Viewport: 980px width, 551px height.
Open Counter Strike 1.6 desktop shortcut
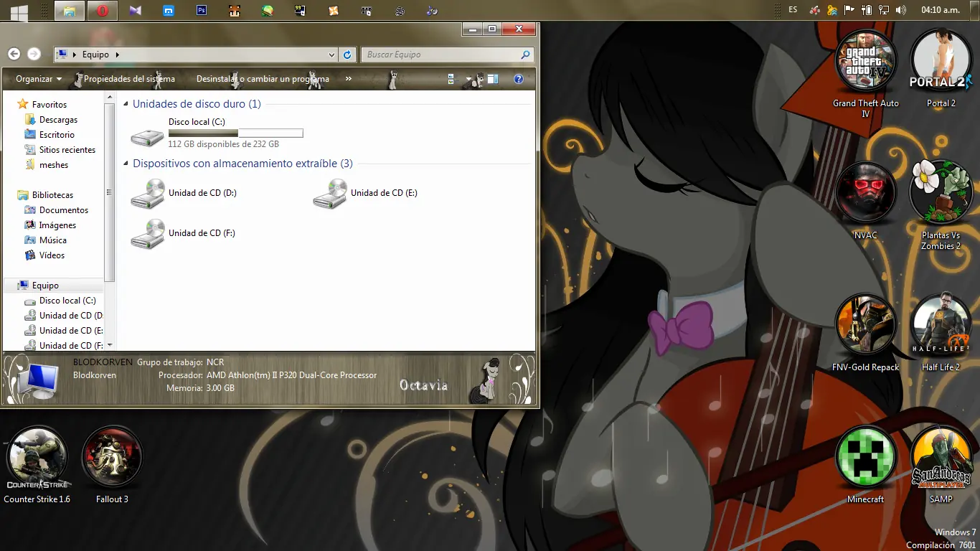click(37, 466)
